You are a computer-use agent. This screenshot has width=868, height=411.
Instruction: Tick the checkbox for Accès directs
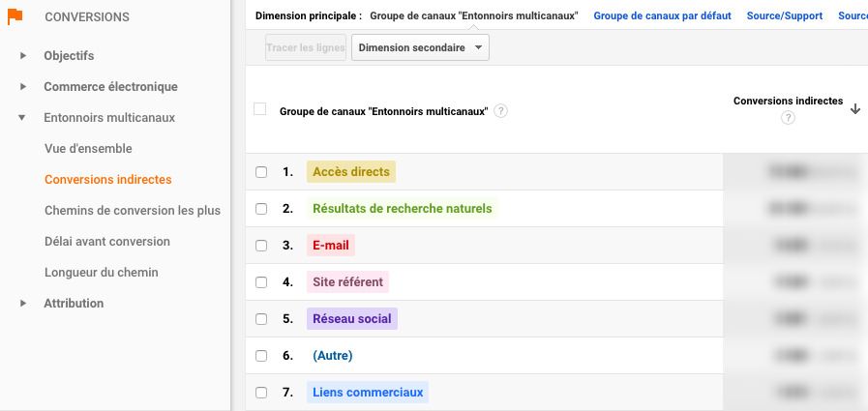tap(261, 172)
